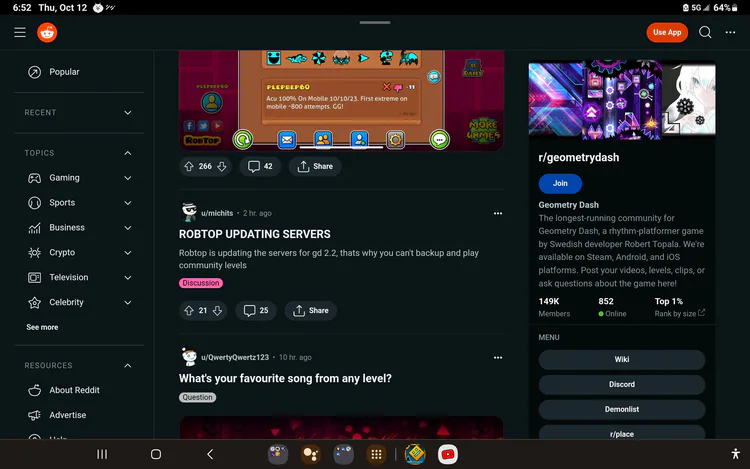The width and height of the screenshot is (750, 469).
Task: Click the Rank by size link
Action: click(x=679, y=314)
